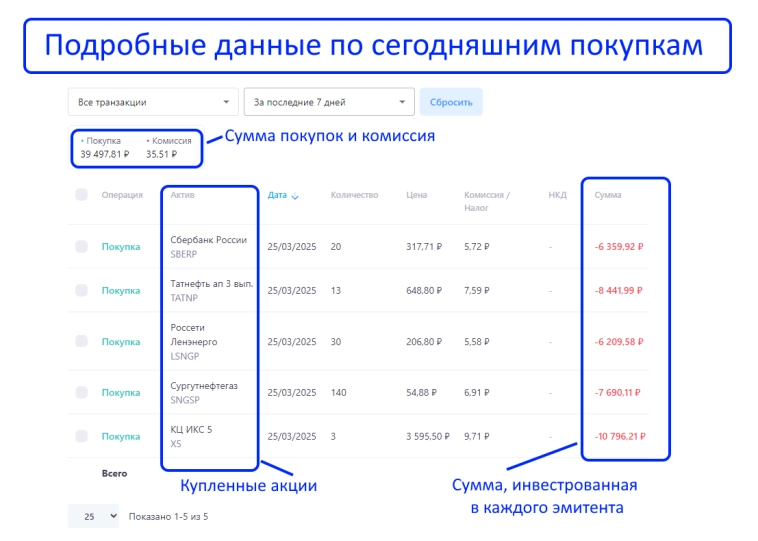758x541 pixels.
Task: Select the "Сургутнефтегаз" asset name
Action: (x=204, y=386)
